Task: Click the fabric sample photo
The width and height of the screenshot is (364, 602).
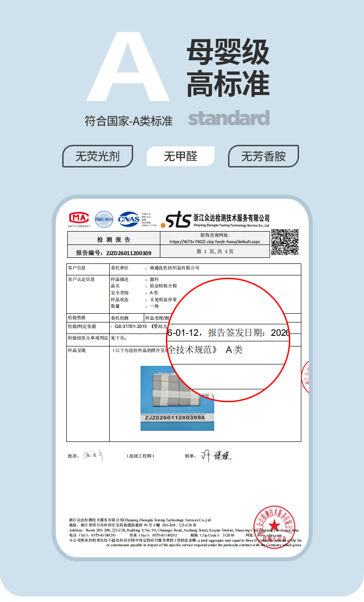Action: click(177, 398)
